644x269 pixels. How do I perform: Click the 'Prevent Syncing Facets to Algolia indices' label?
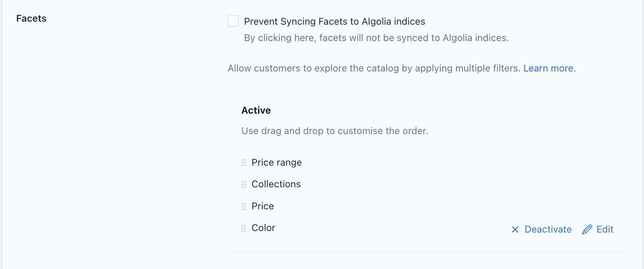pos(335,22)
